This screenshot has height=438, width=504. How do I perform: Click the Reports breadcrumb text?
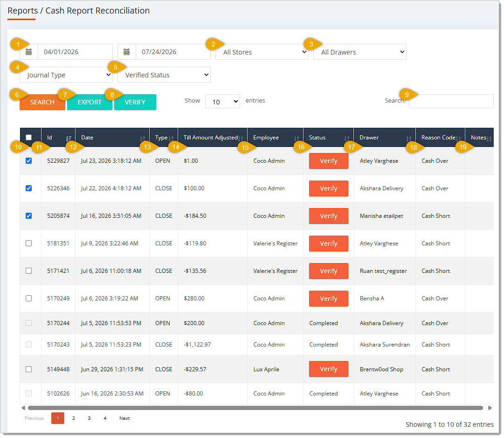click(22, 11)
